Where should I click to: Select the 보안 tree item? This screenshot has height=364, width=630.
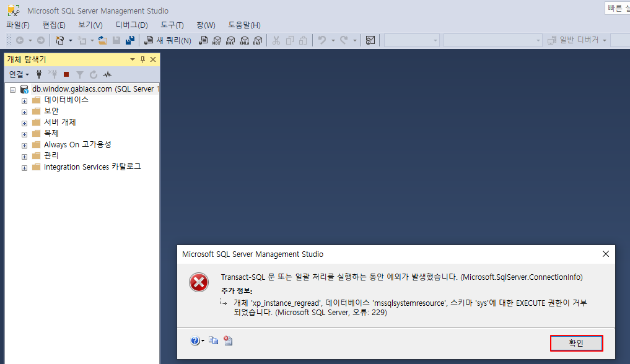[51, 111]
